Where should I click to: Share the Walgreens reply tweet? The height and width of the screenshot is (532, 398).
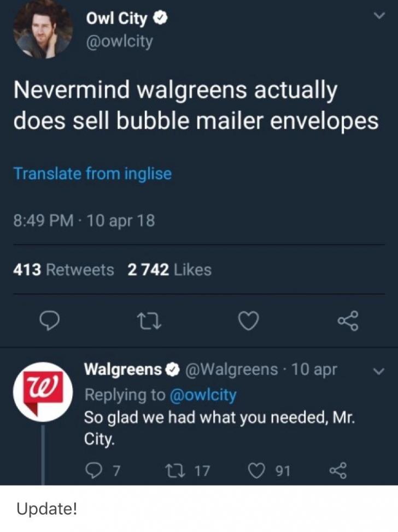click(x=338, y=471)
